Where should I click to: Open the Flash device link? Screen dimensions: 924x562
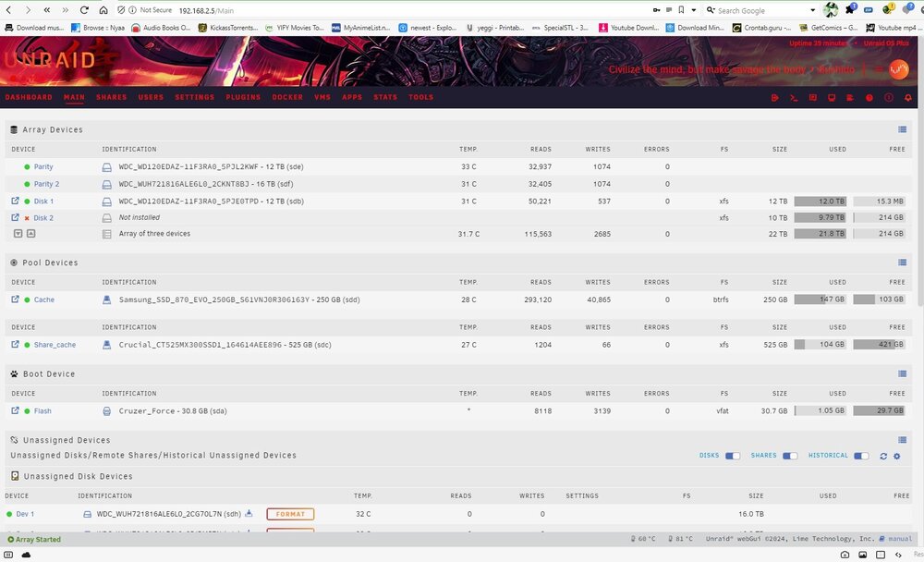(x=43, y=411)
